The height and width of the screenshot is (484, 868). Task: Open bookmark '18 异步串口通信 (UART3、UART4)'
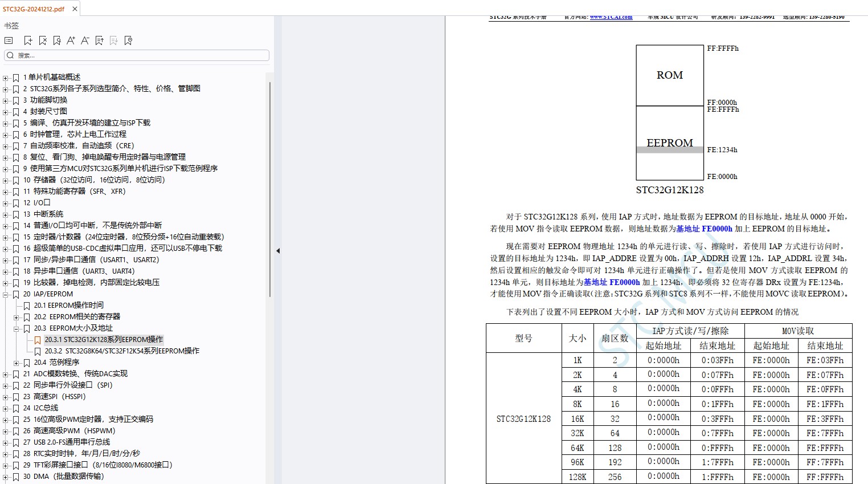79,271
